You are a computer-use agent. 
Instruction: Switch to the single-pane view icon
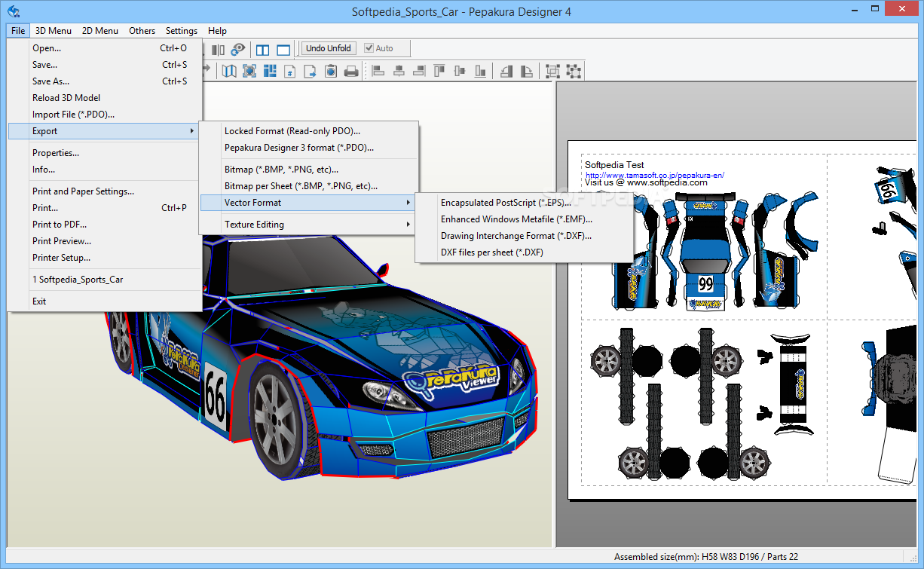[x=283, y=50]
